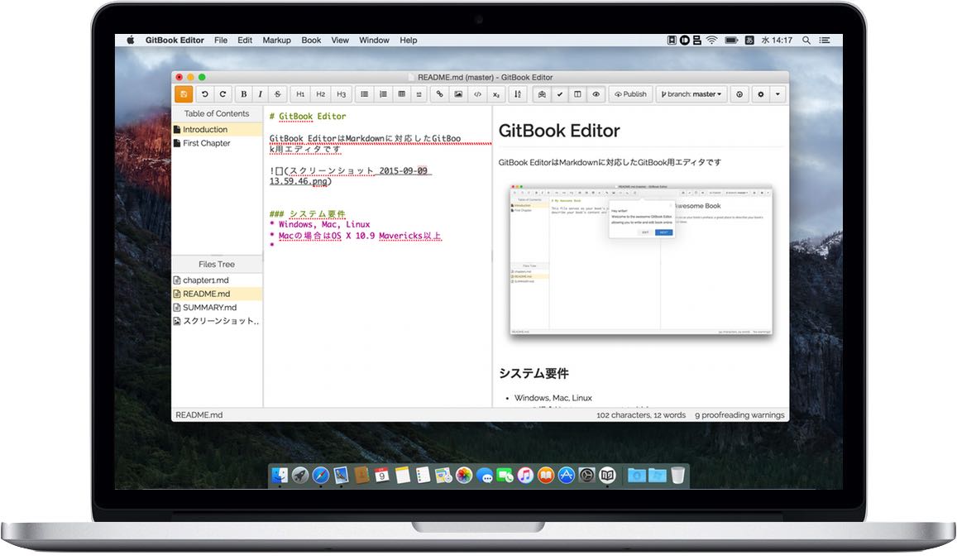
Task: Open the GitBook Editor app menu
Action: [175, 41]
